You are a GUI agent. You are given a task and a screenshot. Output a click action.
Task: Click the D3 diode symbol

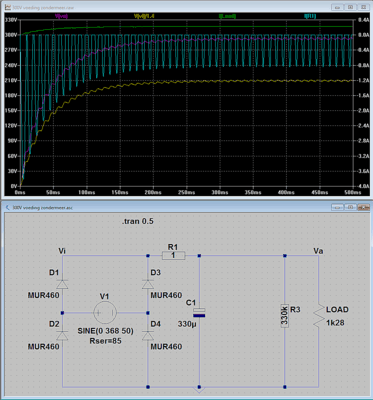pos(148,284)
